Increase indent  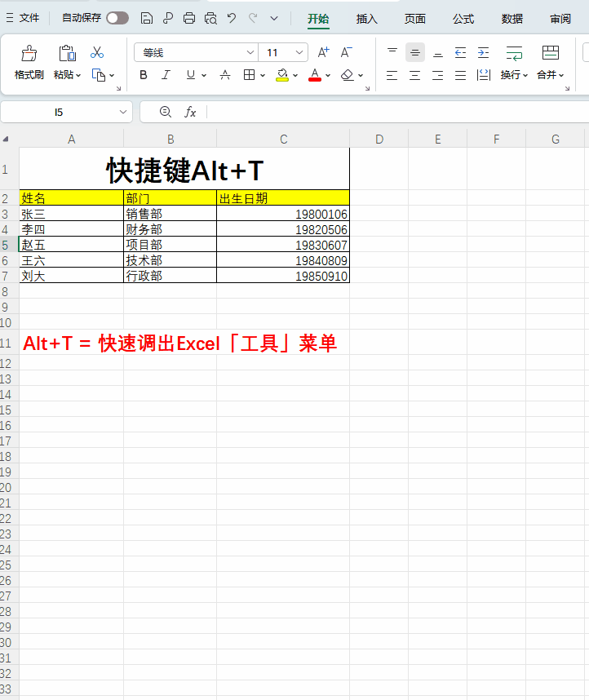coord(484,53)
